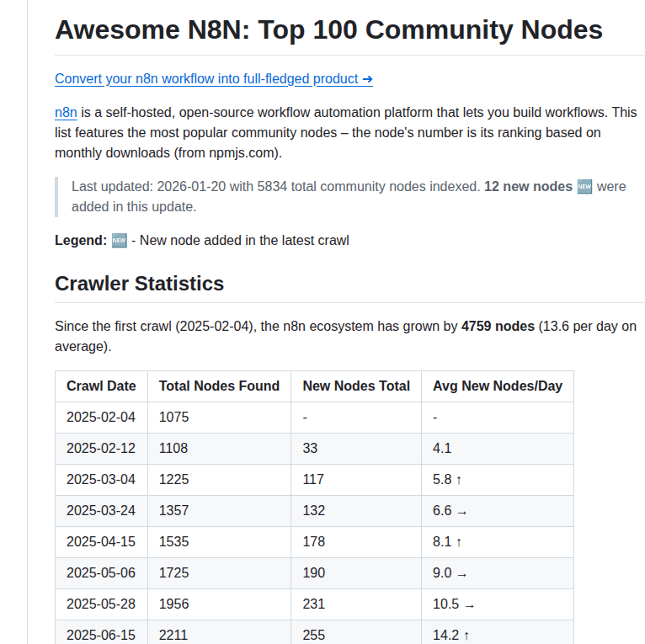Click the new nodes cell 231
This screenshot has width=645, height=644.
click(356, 604)
